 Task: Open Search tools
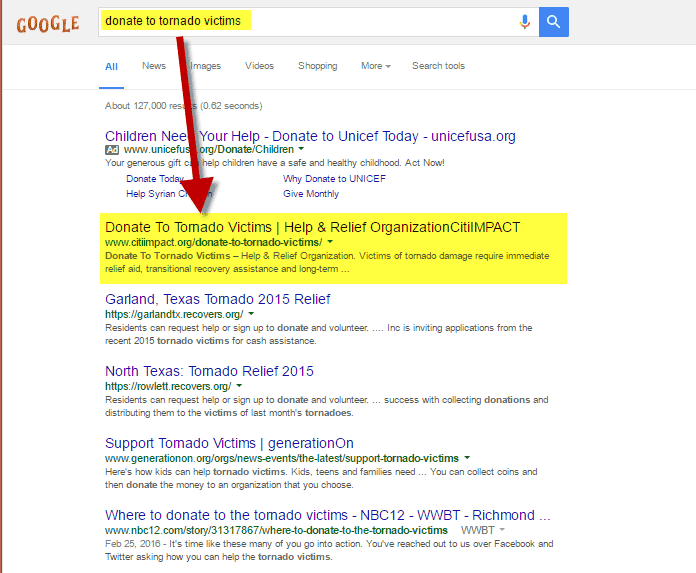[438, 66]
